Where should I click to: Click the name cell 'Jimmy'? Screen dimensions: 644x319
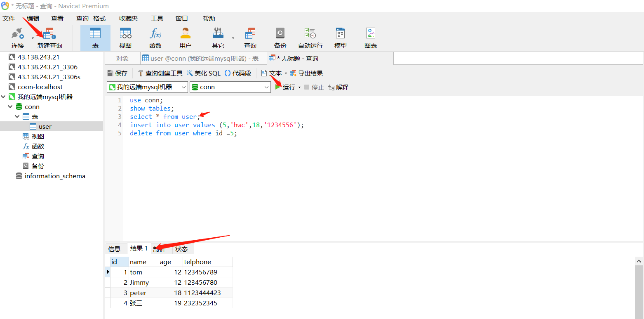(144, 282)
